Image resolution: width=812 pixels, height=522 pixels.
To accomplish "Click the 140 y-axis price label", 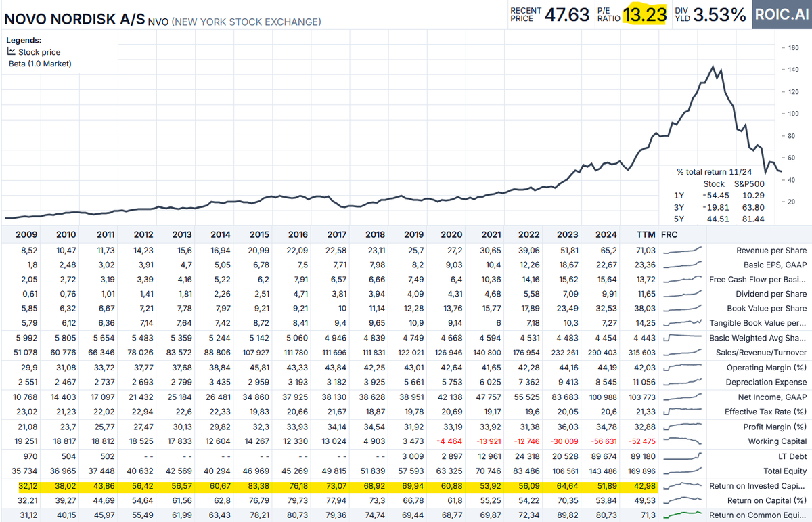I will pyautogui.click(x=792, y=70).
